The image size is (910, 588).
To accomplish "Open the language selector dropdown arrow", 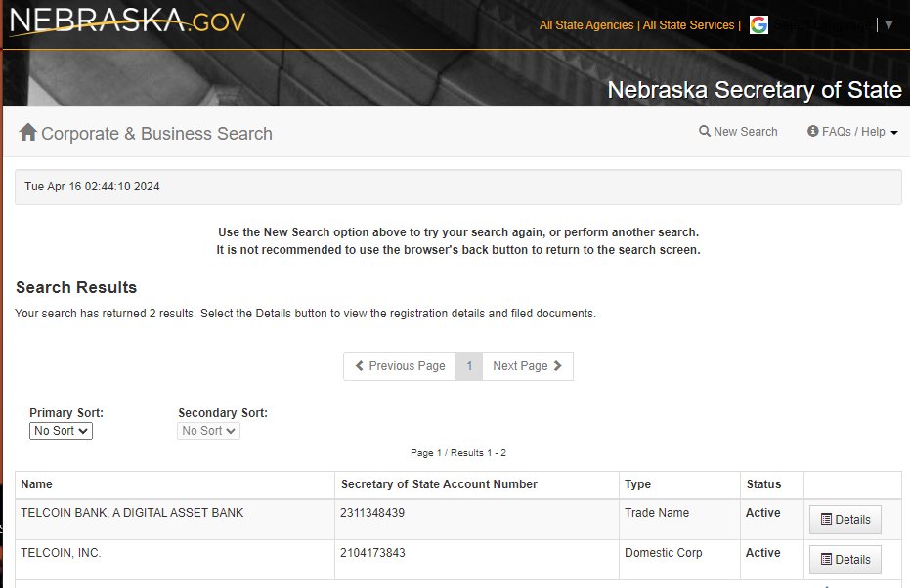I will coord(888,25).
